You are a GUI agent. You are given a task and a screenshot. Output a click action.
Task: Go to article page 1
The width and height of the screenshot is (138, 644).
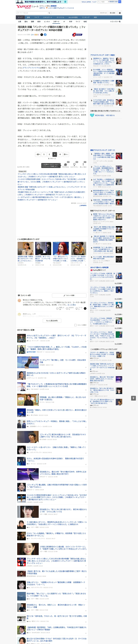(x=44, y=154)
